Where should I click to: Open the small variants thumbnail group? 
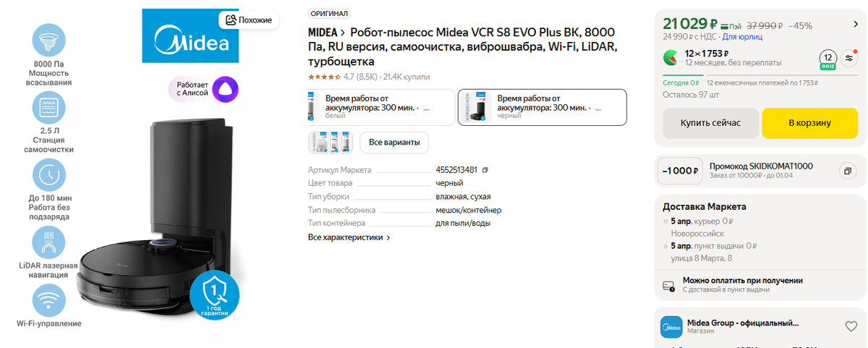pos(331,143)
